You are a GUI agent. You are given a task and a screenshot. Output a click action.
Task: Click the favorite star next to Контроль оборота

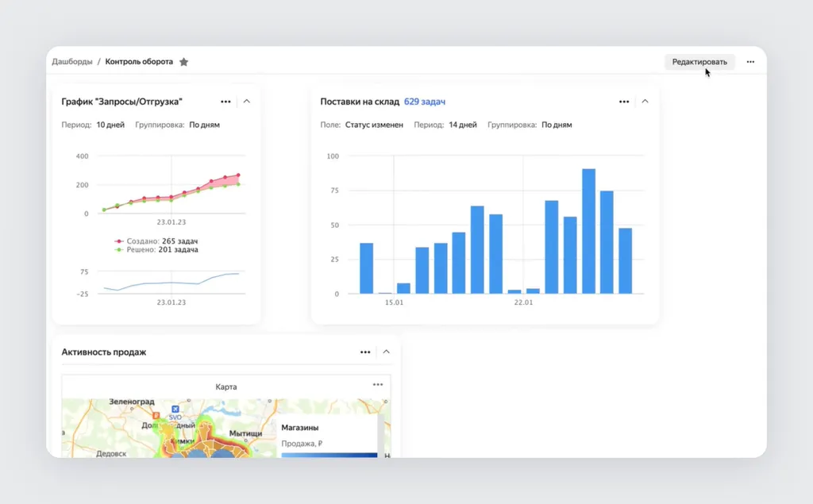(x=183, y=62)
